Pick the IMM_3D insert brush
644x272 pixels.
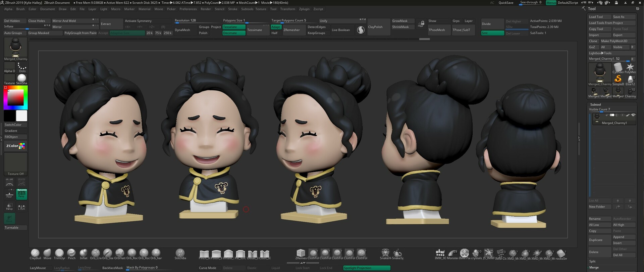coord(440,254)
